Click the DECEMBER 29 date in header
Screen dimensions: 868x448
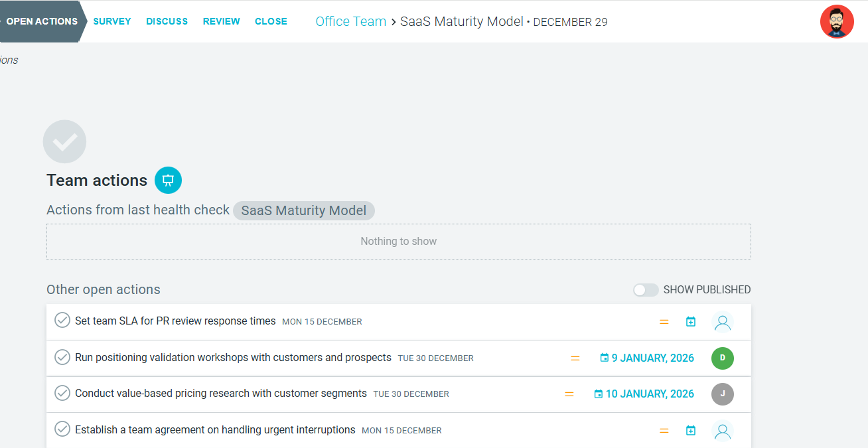pos(570,22)
